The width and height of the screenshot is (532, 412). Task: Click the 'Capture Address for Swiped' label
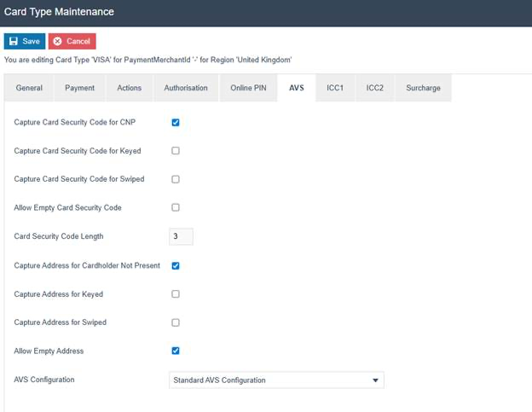click(60, 322)
